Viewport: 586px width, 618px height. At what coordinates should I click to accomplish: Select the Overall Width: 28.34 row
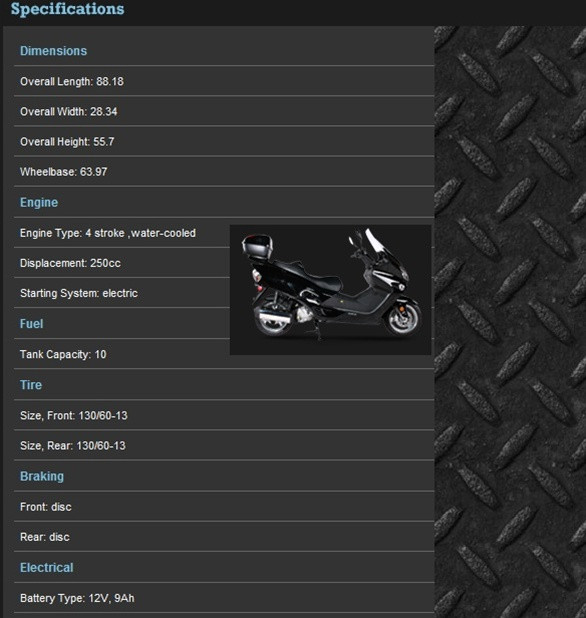(224, 112)
